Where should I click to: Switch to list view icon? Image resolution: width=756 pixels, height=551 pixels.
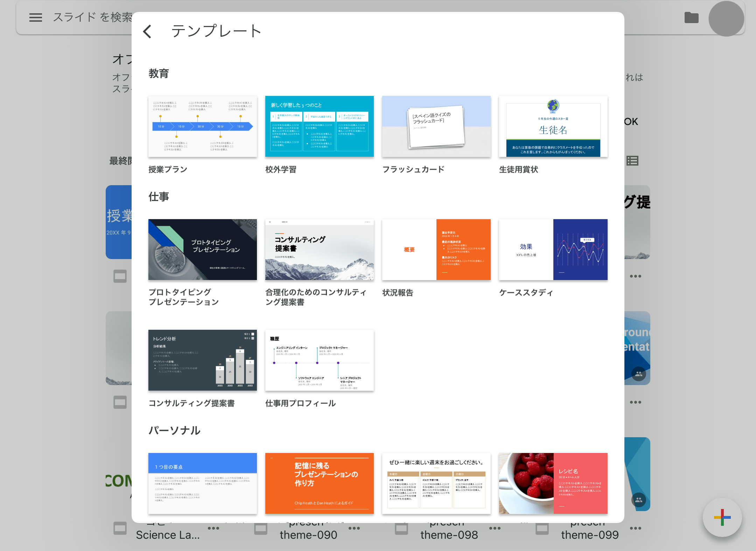click(x=632, y=161)
